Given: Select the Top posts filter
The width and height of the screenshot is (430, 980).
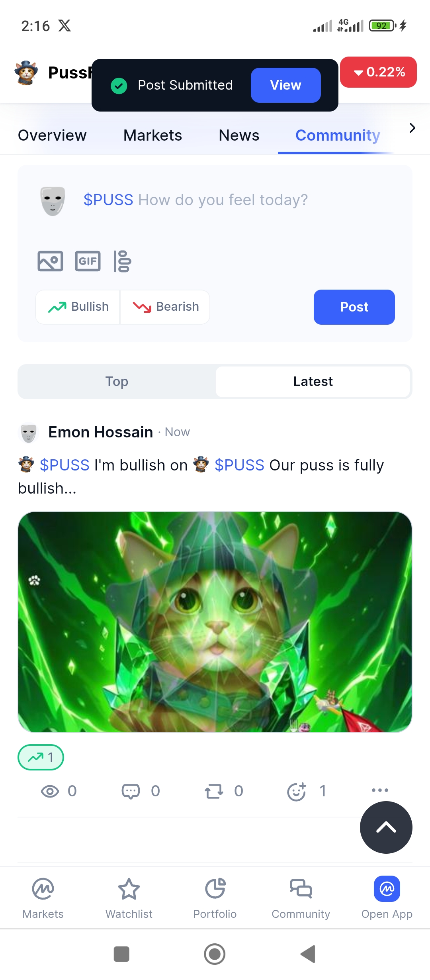Looking at the screenshot, I should 117,381.
